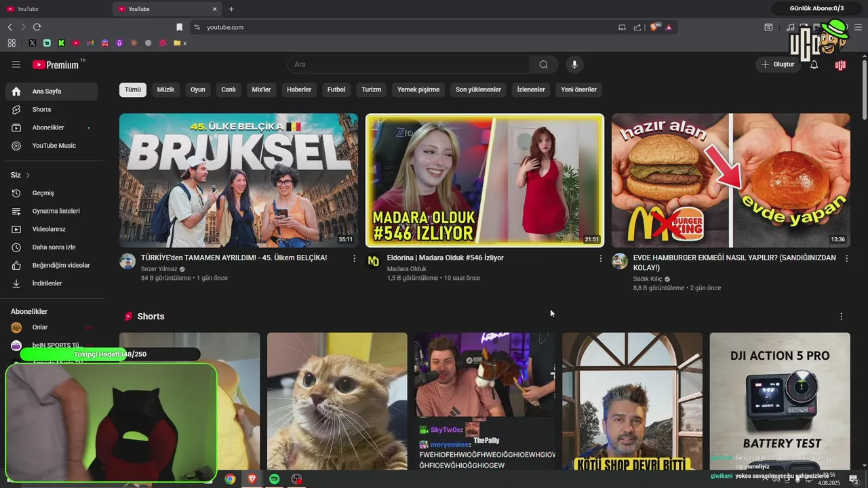Open the Madara Olduk channel link
Screen dimensions: 868x488
(x=407, y=269)
